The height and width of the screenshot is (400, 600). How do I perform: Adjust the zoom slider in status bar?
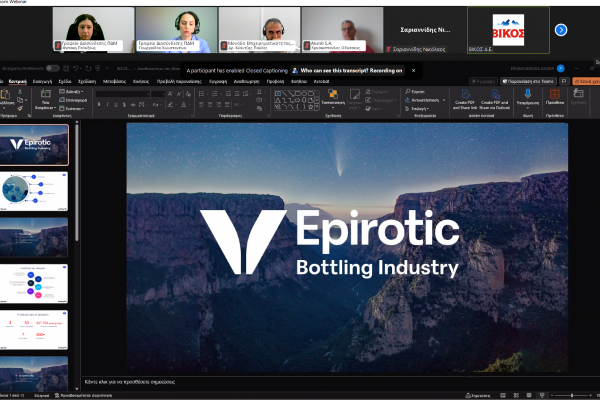572,395
